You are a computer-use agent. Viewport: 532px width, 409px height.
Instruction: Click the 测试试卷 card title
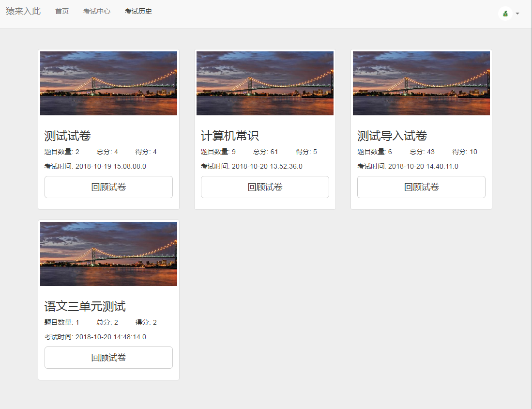tap(68, 136)
